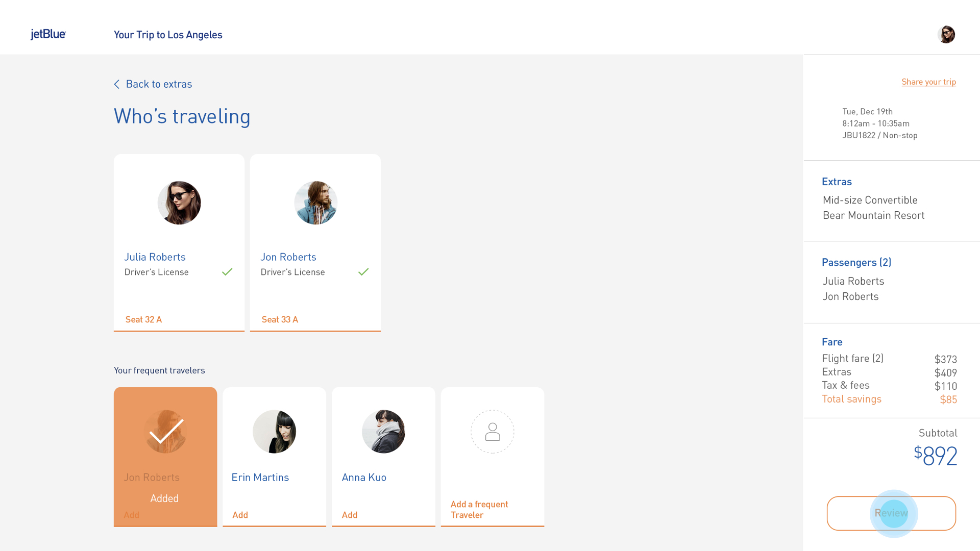Screen dimensions: 980x551
Task: Toggle the green checkmark for Jon's Driver's License
Action: [x=363, y=272]
